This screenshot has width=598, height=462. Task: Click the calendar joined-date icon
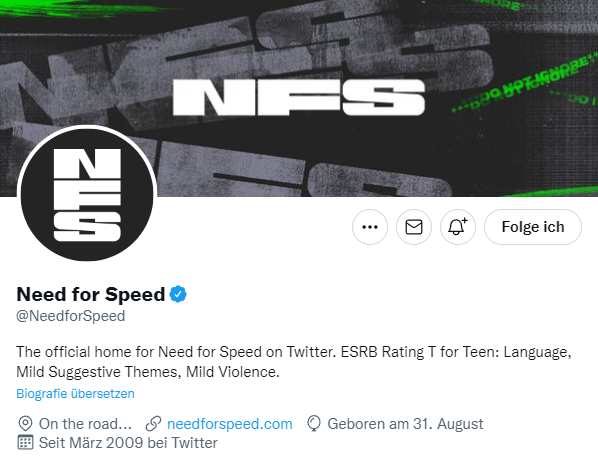coord(25,443)
